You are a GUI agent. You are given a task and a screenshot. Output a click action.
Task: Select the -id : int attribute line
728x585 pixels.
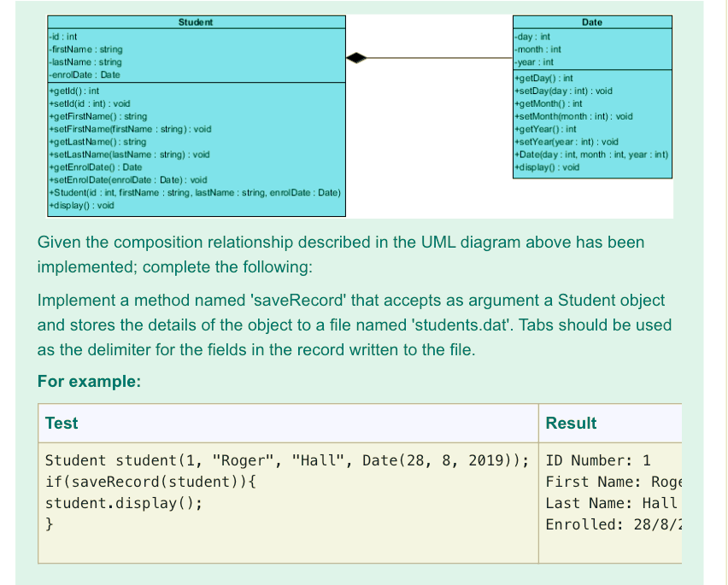coord(60,37)
